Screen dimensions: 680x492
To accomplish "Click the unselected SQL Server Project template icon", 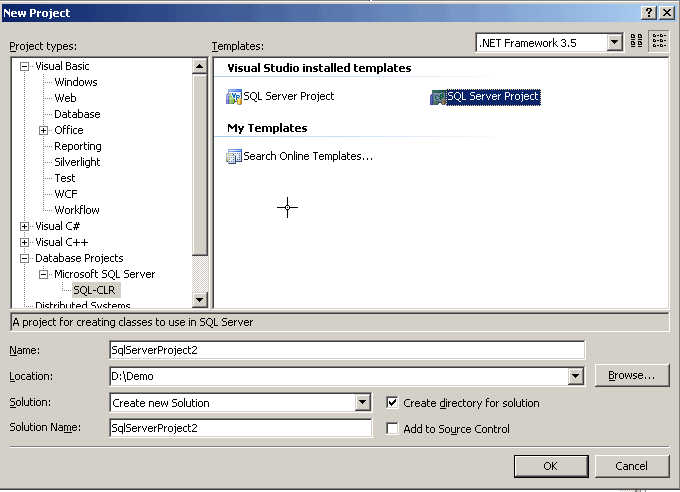I will (234, 97).
